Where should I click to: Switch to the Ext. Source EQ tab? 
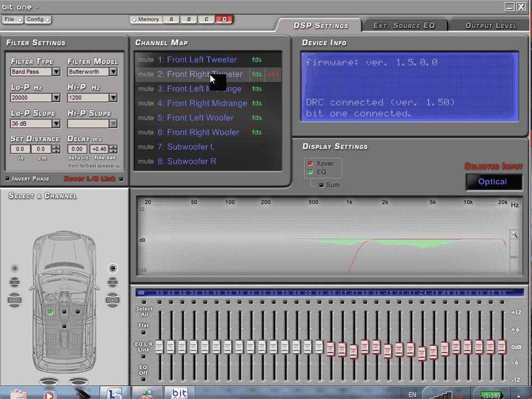tap(404, 26)
